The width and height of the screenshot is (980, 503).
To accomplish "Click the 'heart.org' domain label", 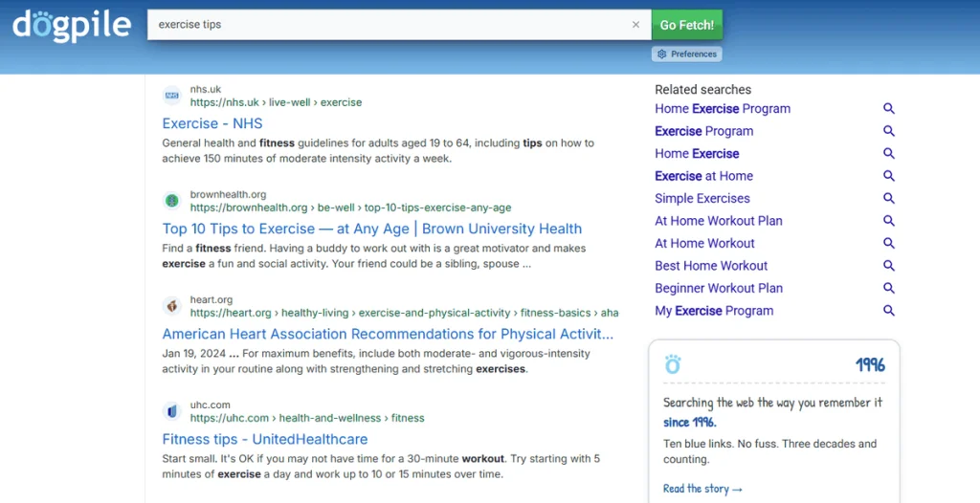I will click(x=212, y=299).
